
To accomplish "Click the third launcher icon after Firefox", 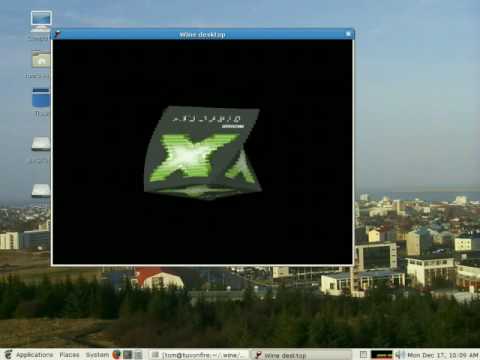I will point(138,354).
